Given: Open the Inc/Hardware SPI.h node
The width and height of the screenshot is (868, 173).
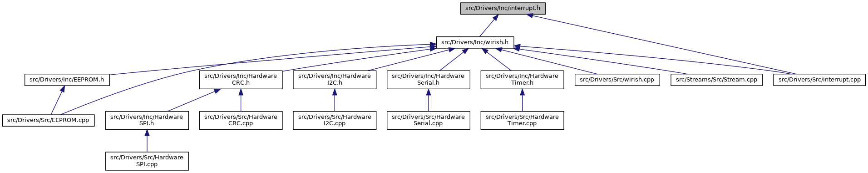Looking at the screenshot, I should (147, 121).
